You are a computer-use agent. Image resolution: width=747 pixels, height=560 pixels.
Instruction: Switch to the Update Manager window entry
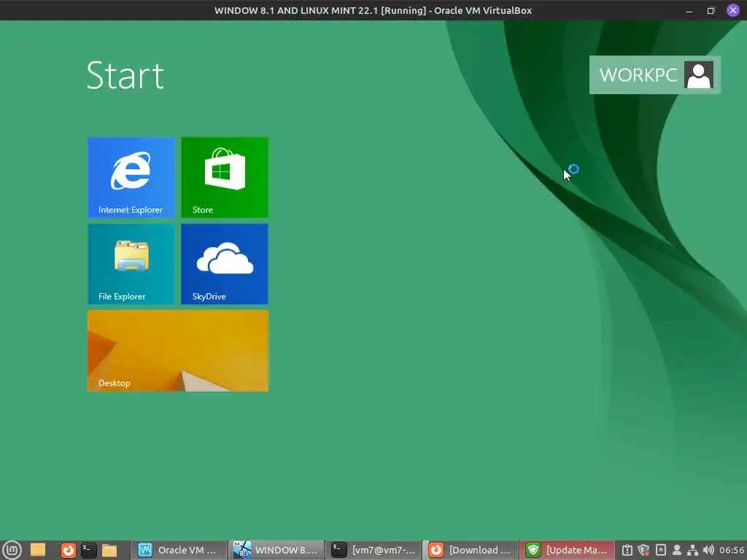pos(567,550)
